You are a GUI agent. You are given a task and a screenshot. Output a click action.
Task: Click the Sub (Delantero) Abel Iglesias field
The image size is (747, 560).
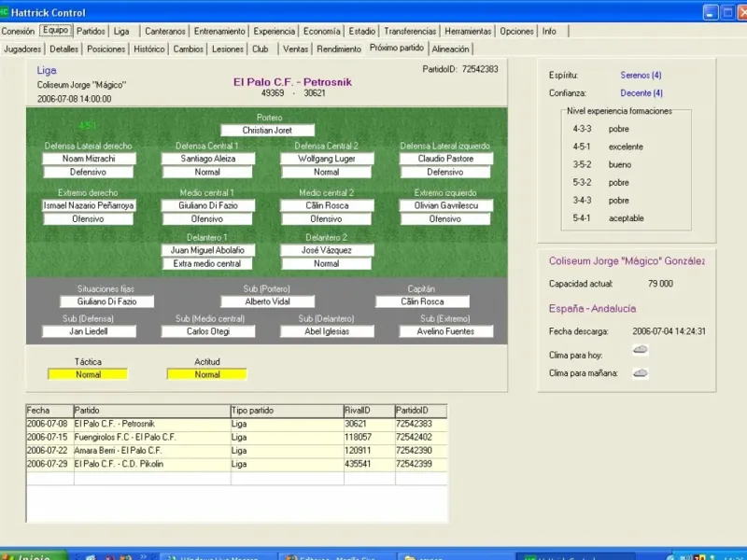(x=327, y=331)
